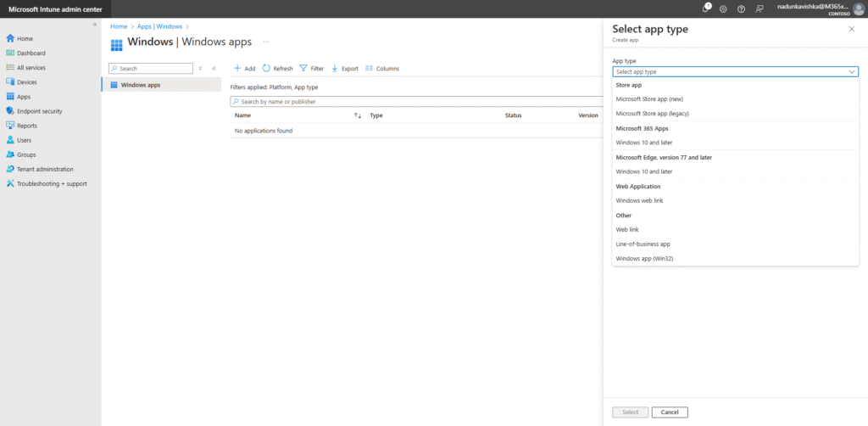The height and width of the screenshot is (426, 868).
Task: Click Microsoft Intune admin center title
Action: (55, 8)
